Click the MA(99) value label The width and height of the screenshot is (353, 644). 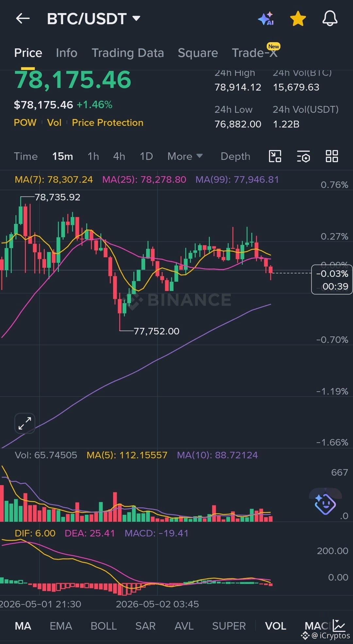pos(237,179)
